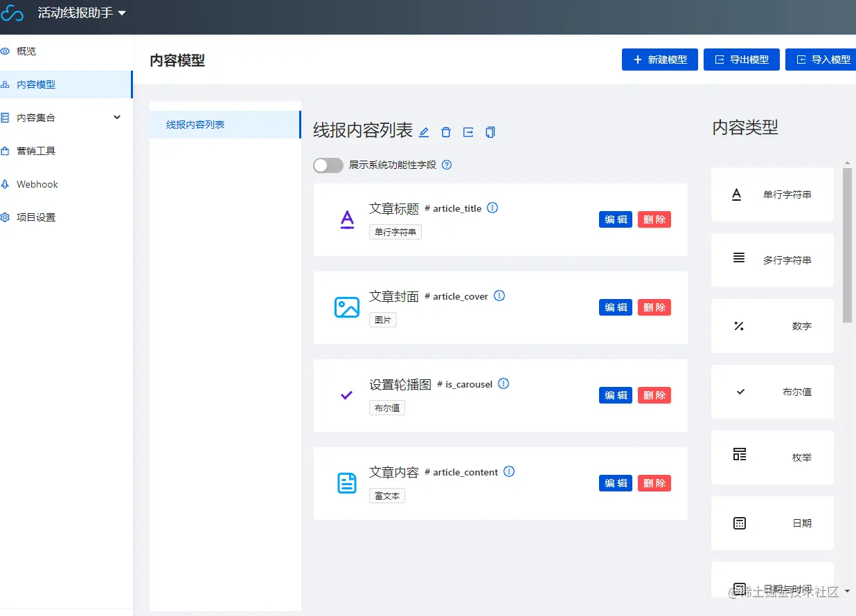Add a 数字 content type card
The image size is (856, 616).
coord(772,326)
